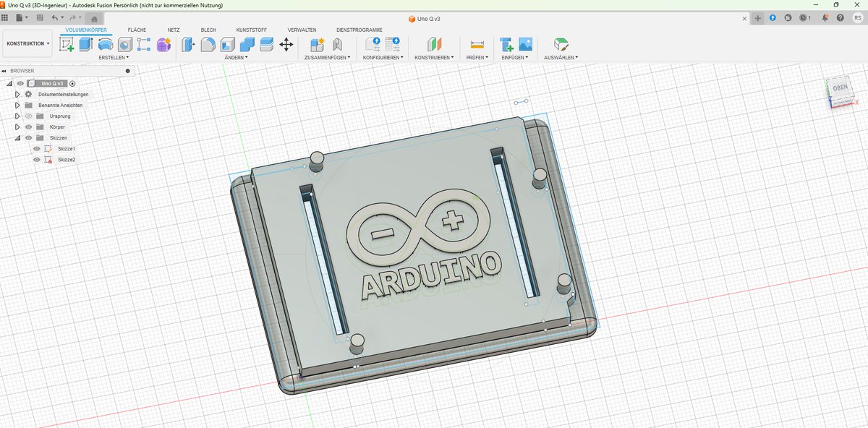Toggle visibility of Uno Q v3 component
The height and width of the screenshot is (428, 868).
20,84
